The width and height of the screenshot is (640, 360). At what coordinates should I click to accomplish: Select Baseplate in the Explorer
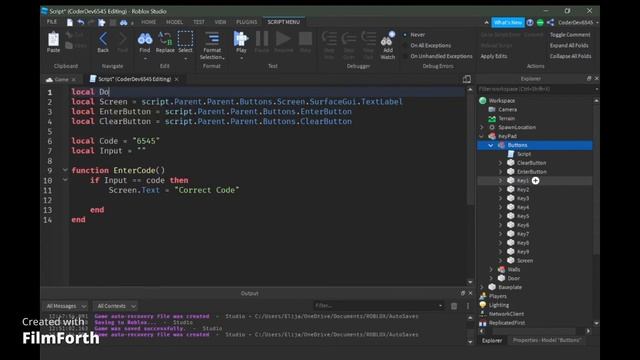click(510, 287)
